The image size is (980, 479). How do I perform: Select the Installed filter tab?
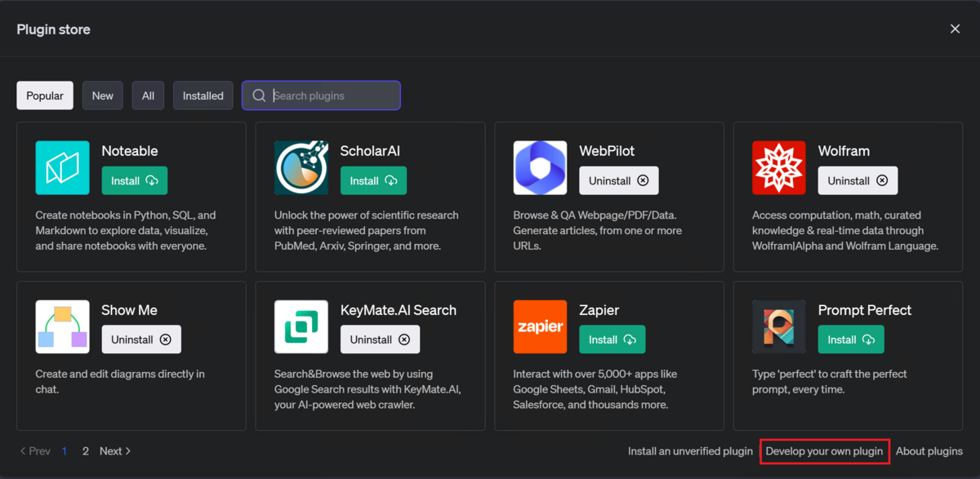click(x=203, y=95)
